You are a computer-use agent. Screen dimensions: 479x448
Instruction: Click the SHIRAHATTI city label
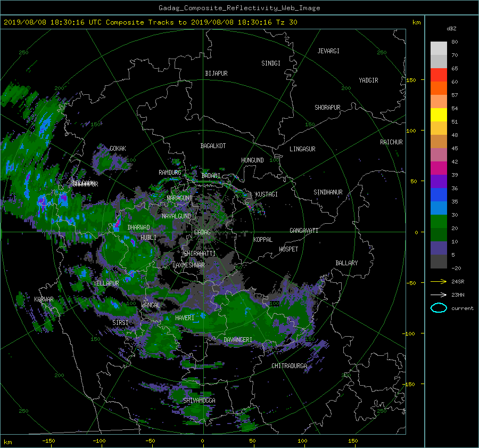200,254
